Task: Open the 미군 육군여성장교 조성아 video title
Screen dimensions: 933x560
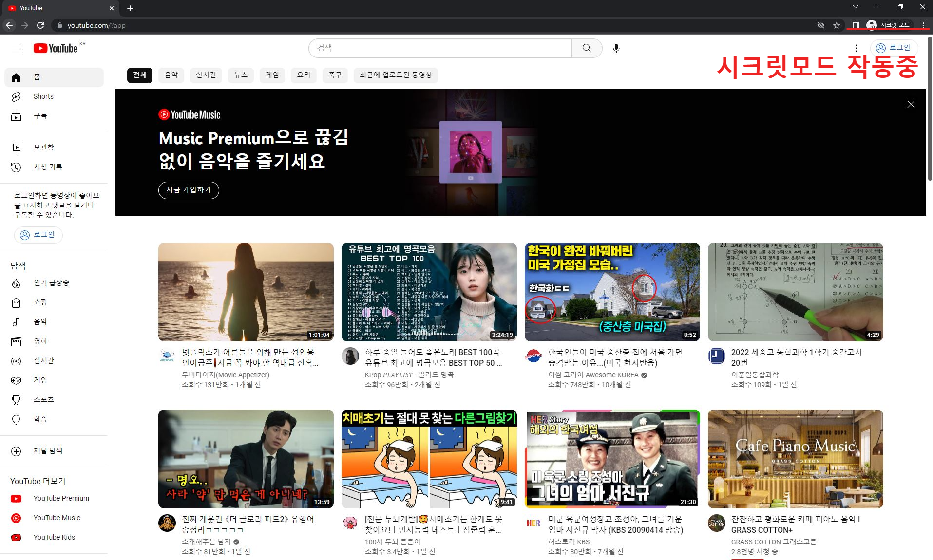Action: pos(615,524)
